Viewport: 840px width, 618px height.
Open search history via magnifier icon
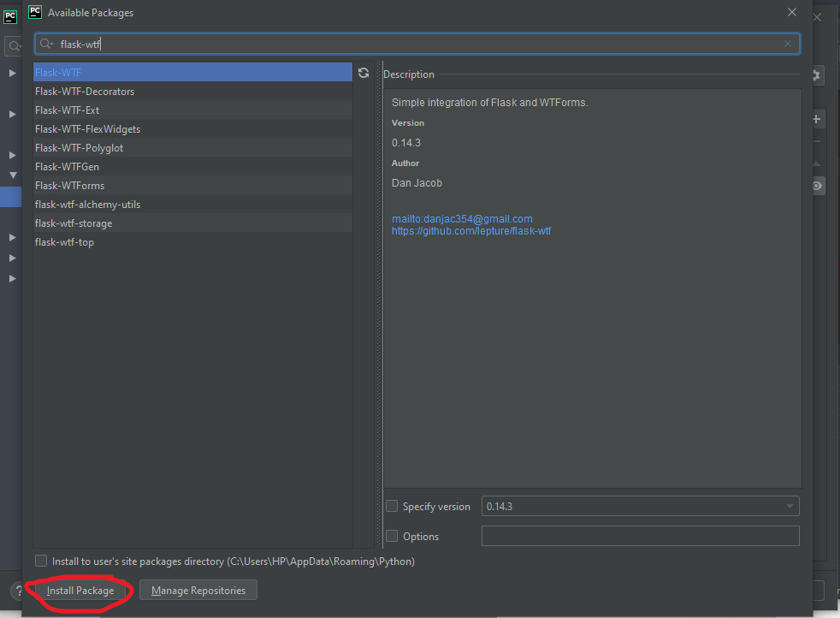[46, 44]
